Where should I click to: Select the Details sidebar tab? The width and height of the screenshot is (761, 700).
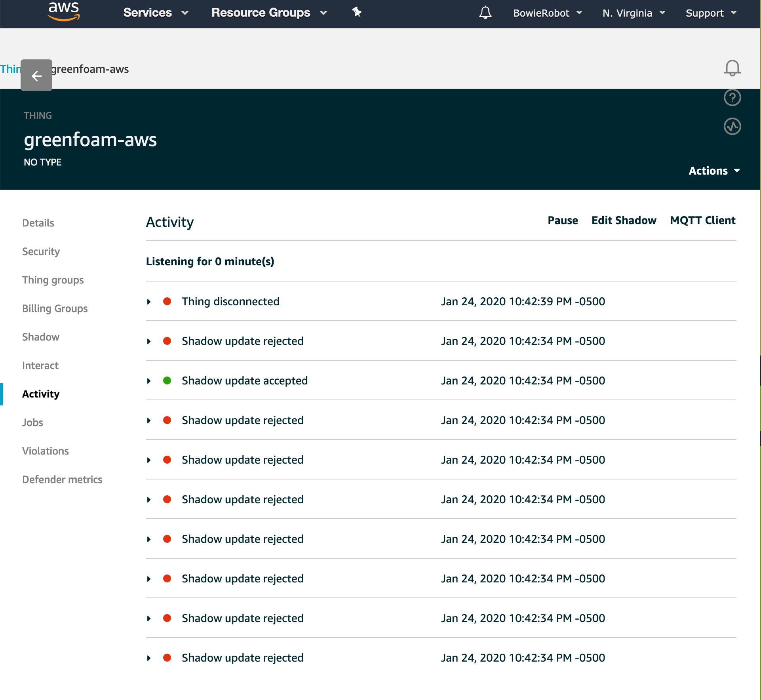38,223
